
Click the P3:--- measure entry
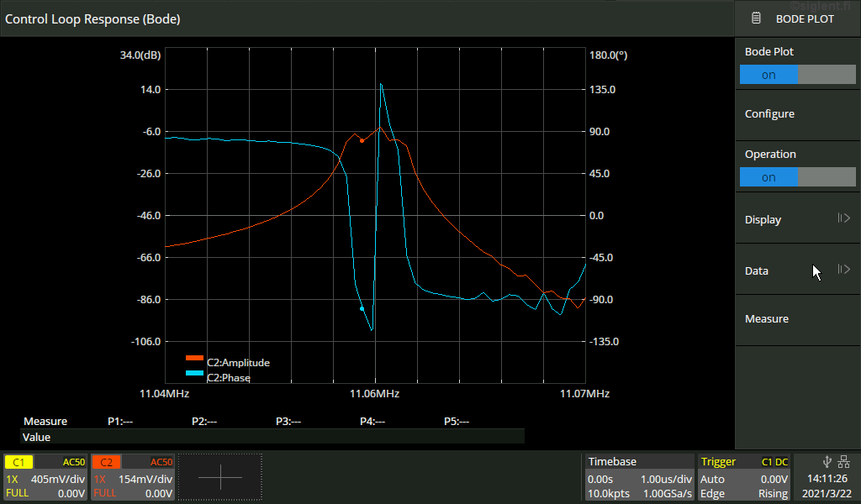coord(288,421)
